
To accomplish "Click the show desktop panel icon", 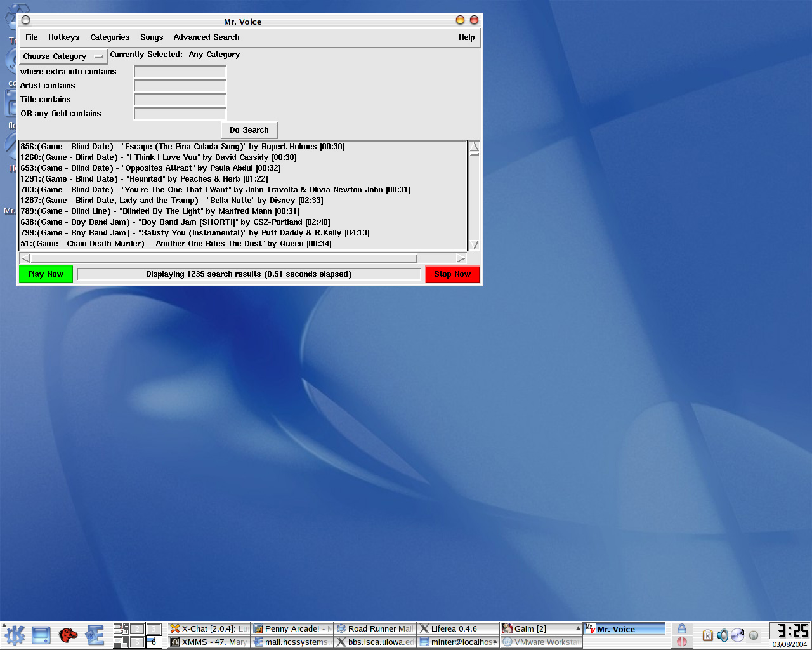I will (41, 635).
